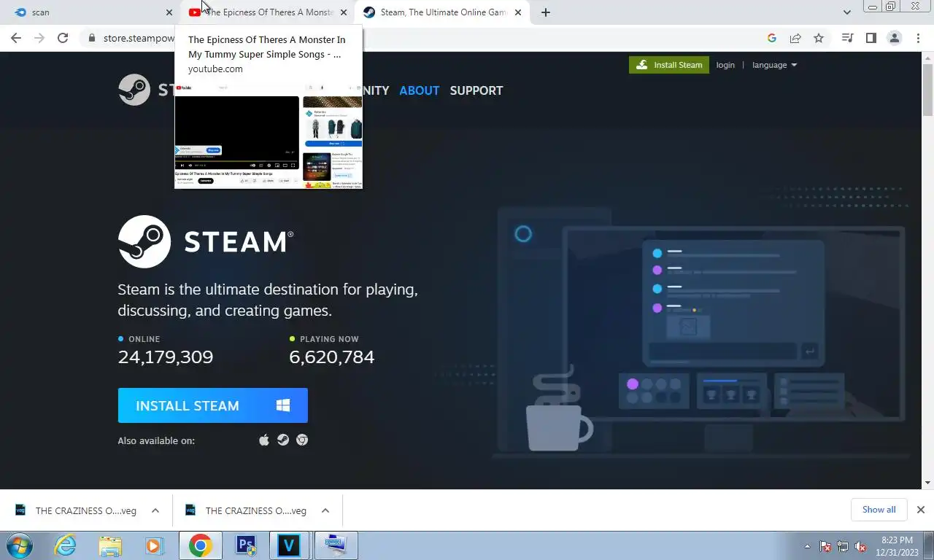
Task: Go back to previous page
Action: click(16, 38)
